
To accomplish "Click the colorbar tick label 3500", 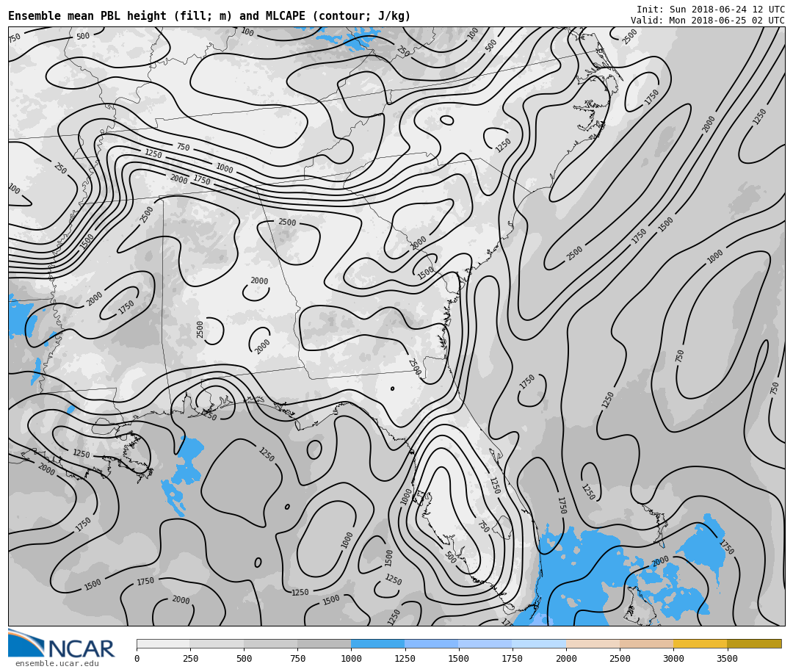I will tap(727, 658).
